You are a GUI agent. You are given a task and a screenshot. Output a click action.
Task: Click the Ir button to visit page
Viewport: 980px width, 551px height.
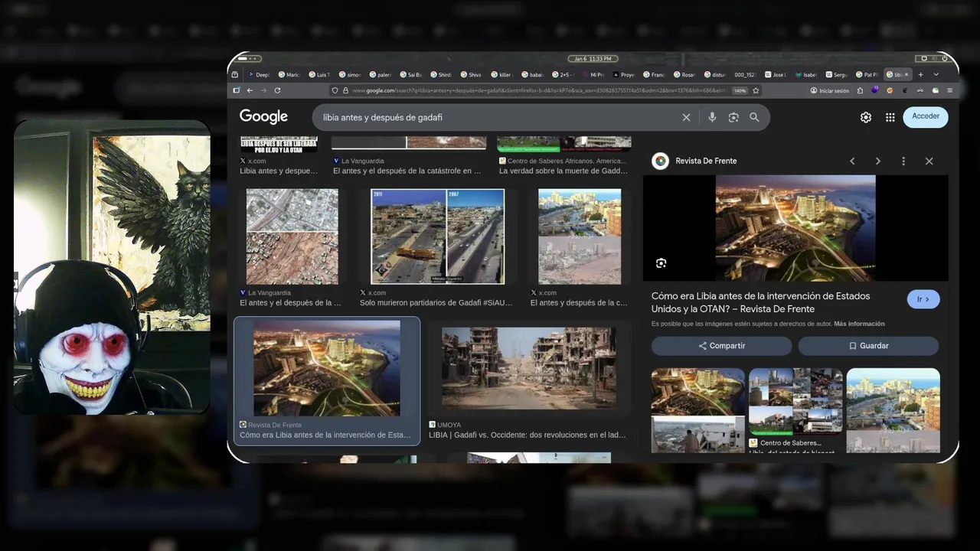[x=923, y=299]
